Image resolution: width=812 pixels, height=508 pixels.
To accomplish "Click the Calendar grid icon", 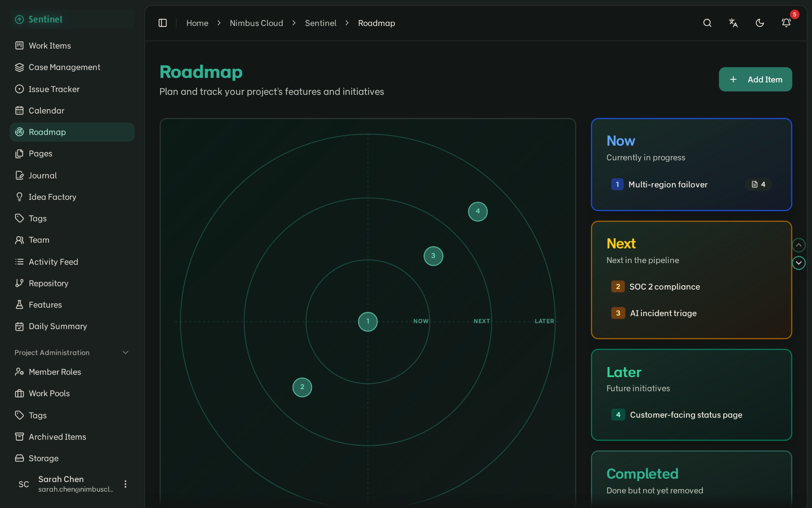I will (x=19, y=110).
